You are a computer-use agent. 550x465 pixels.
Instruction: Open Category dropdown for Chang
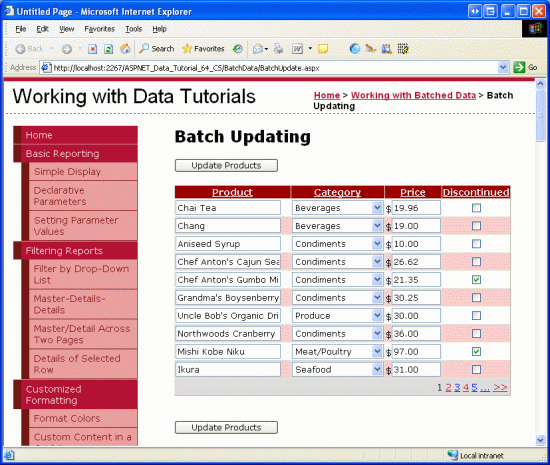click(x=337, y=226)
